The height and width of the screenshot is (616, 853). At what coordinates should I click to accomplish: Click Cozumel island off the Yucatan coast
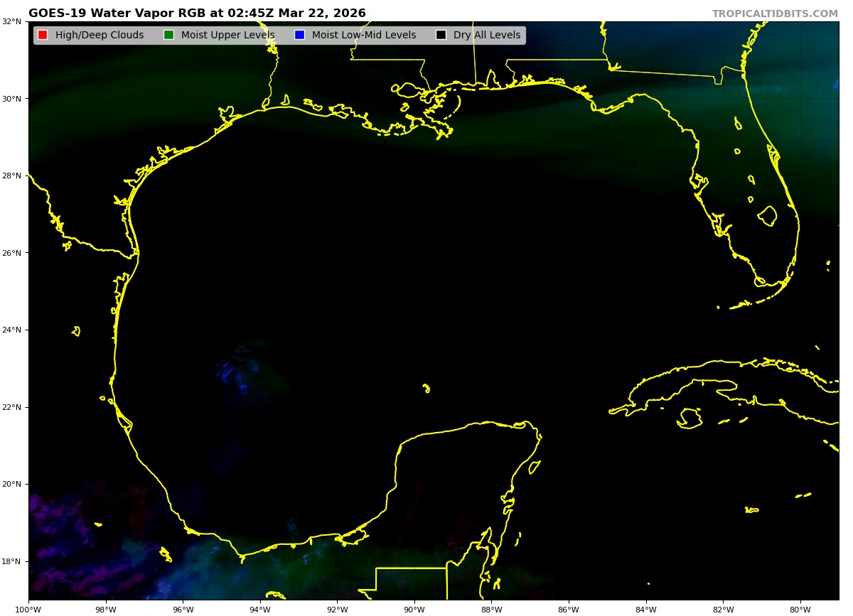(535, 467)
